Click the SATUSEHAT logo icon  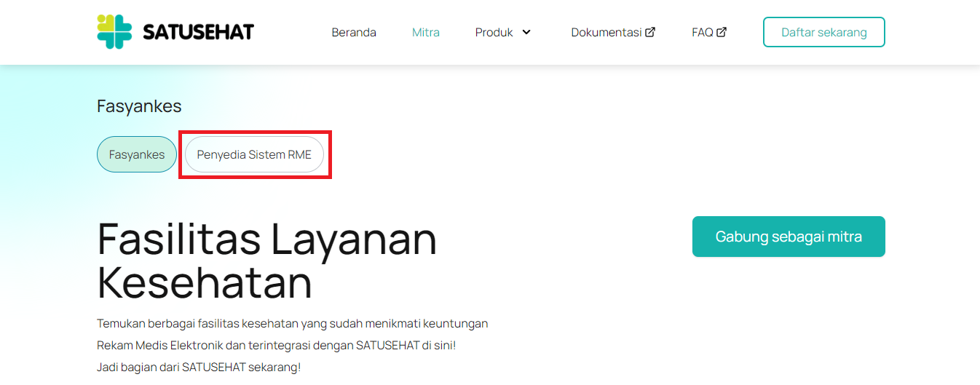114,32
